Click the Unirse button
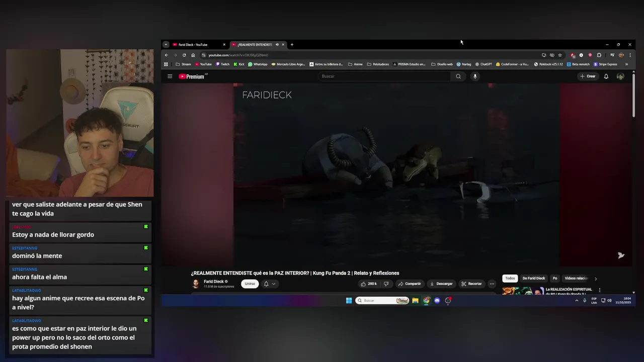The width and height of the screenshot is (644, 362). (250, 284)
